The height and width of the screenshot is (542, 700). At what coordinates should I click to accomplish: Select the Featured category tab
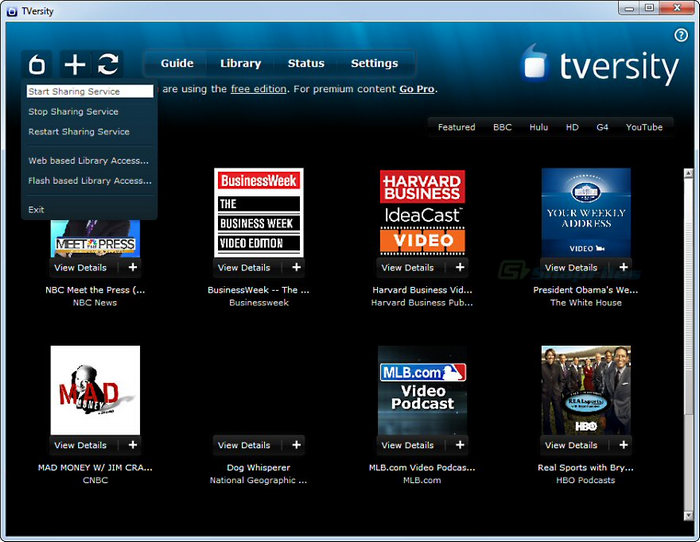456,127
